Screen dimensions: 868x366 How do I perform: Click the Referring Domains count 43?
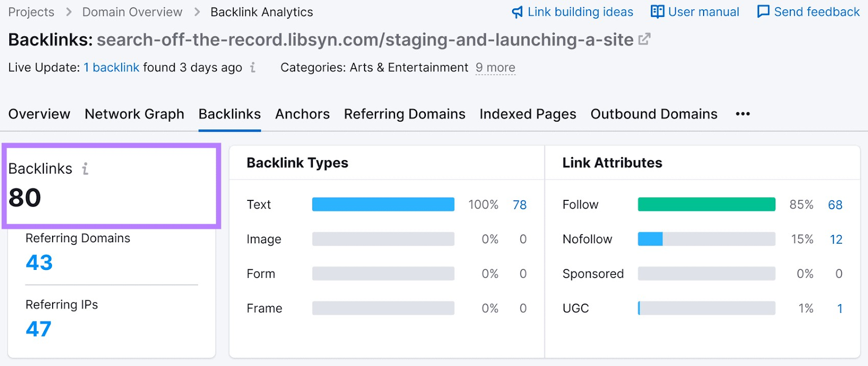pos(39,263)
